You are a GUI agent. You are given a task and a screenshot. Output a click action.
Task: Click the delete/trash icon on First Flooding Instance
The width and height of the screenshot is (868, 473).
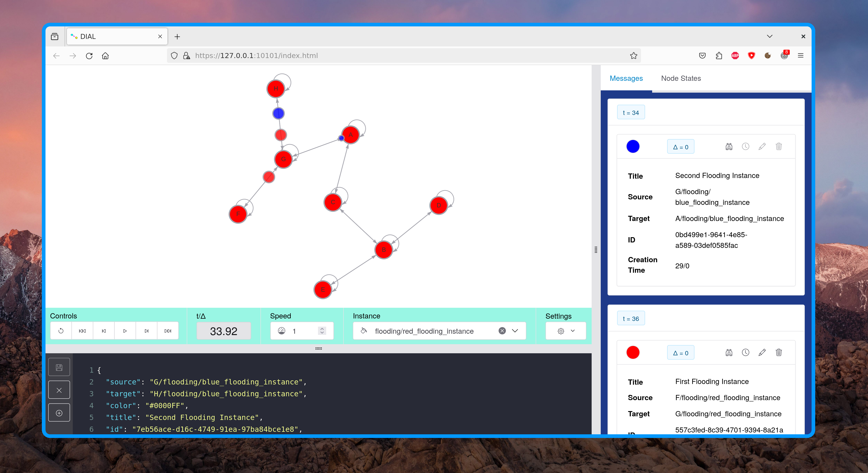[x=778, y=352]
